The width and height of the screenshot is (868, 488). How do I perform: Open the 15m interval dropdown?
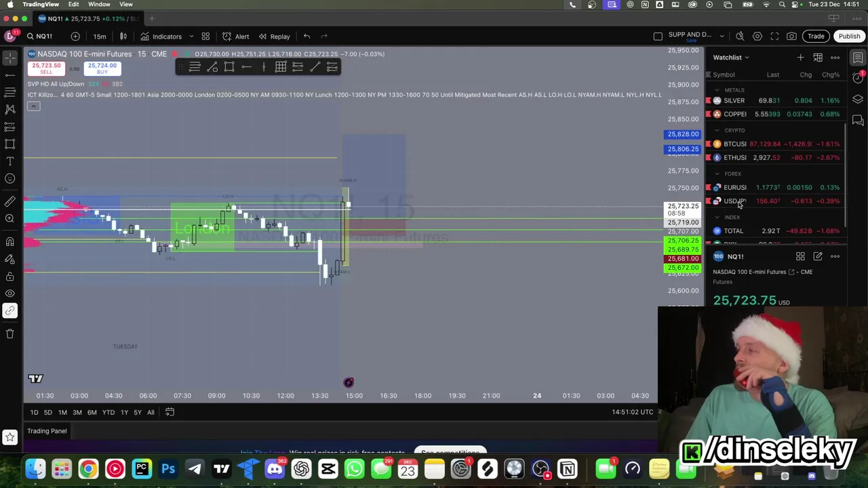pos(100,36)
